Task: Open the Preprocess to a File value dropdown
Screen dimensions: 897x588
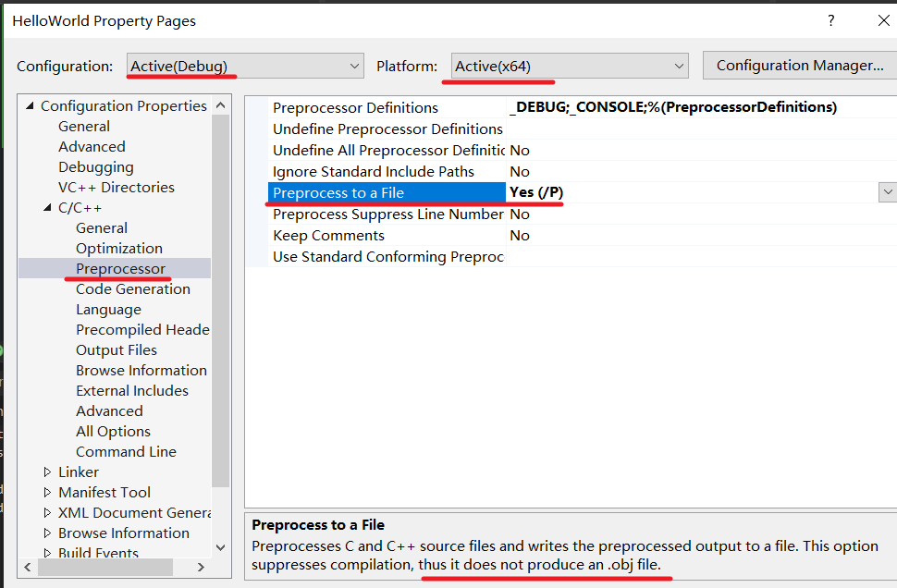Action: [x=888, y=192]
